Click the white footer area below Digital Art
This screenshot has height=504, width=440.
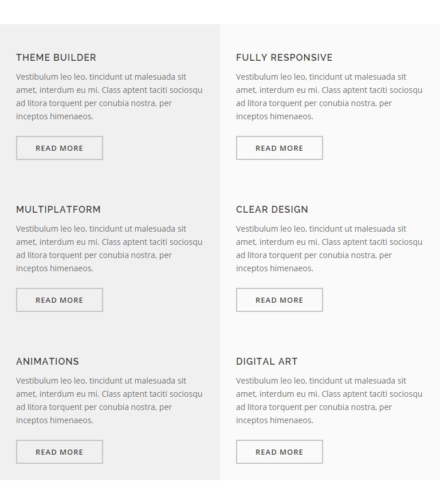click(x=220, y=492)
